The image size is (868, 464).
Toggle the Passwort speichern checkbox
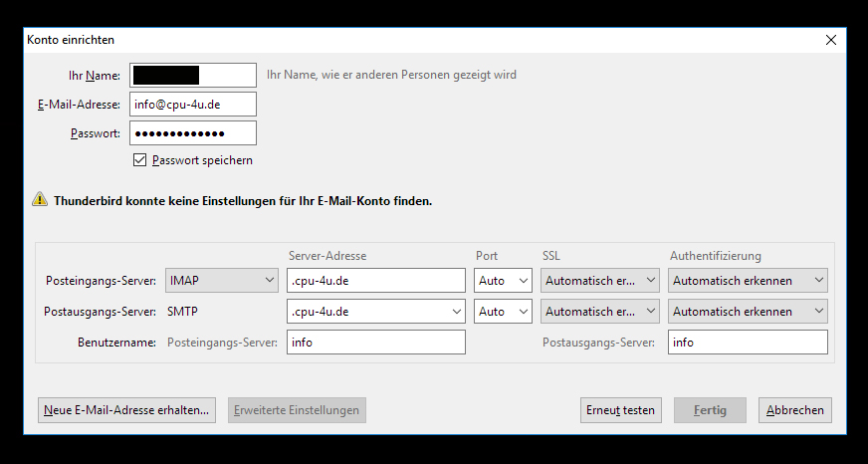(140, 160)
